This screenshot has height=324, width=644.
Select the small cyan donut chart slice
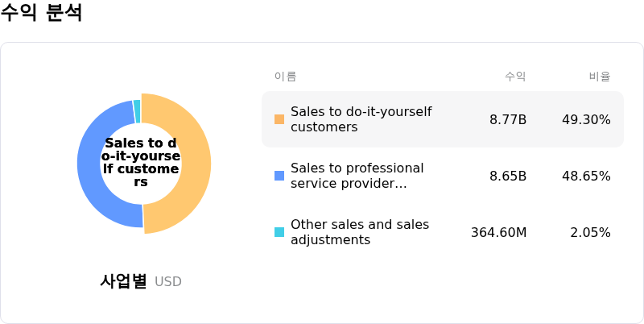[x=137, y=110]
